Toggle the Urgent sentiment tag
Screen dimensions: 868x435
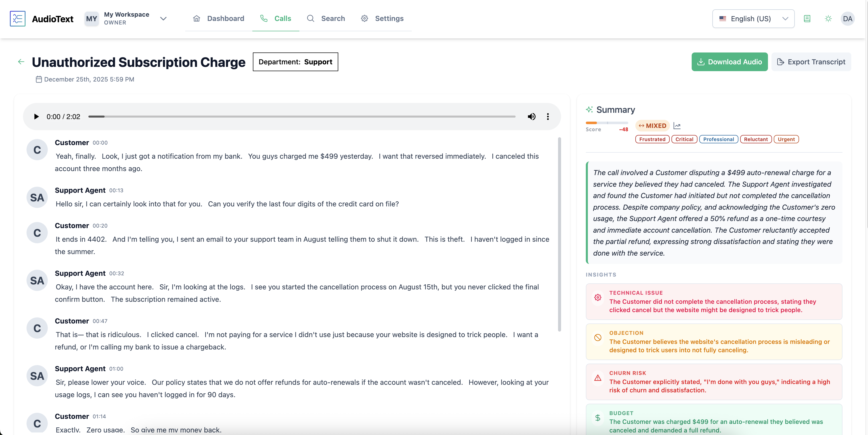(786, 139)
